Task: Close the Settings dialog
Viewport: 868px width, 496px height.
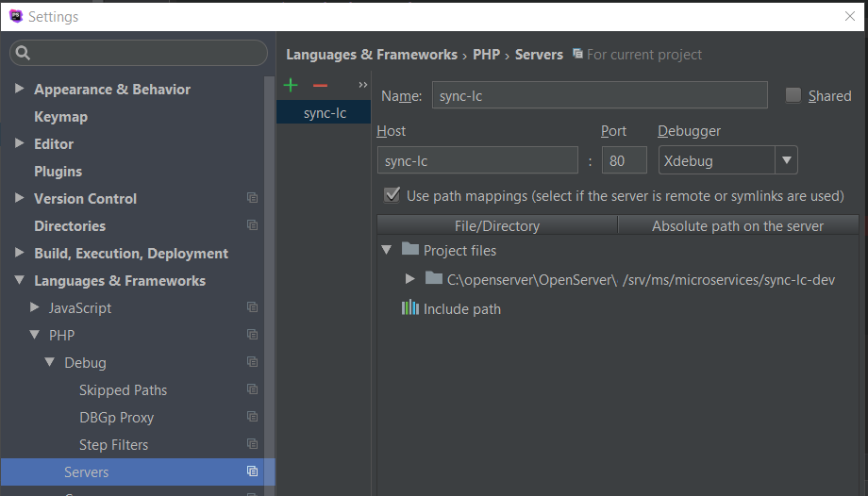Action: (850, 16)
